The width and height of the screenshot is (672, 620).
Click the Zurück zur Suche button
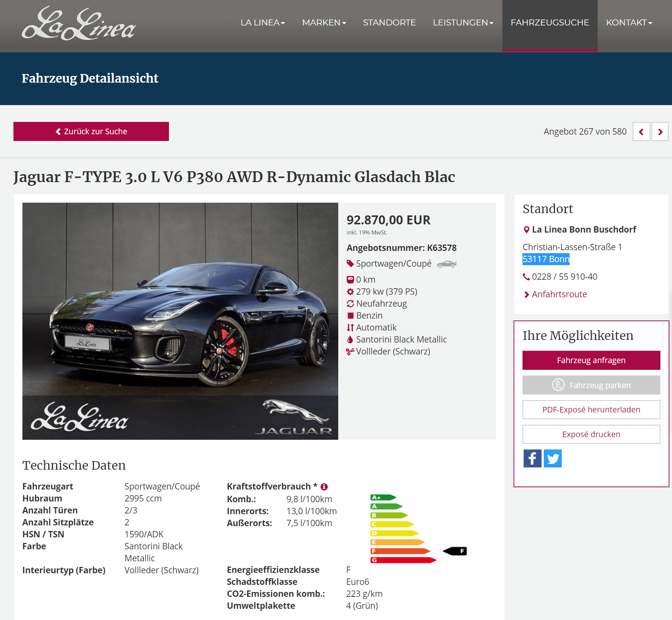[x=91, y=131]
